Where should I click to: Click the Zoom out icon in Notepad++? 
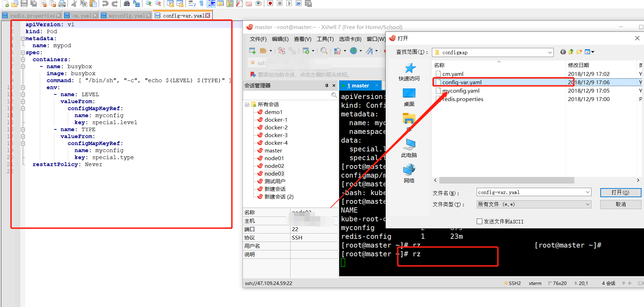click(x=158, y=3)
